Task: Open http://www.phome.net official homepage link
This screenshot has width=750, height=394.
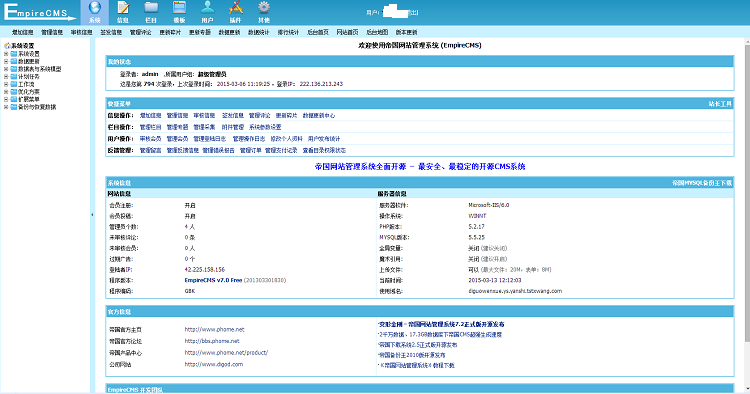Action: tap(214, 329)
